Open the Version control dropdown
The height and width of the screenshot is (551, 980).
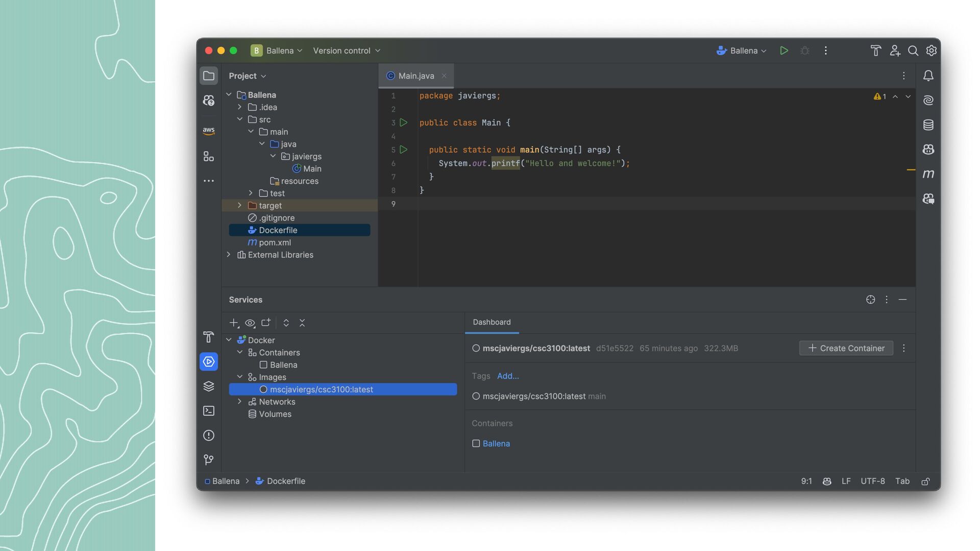point(347,51)
